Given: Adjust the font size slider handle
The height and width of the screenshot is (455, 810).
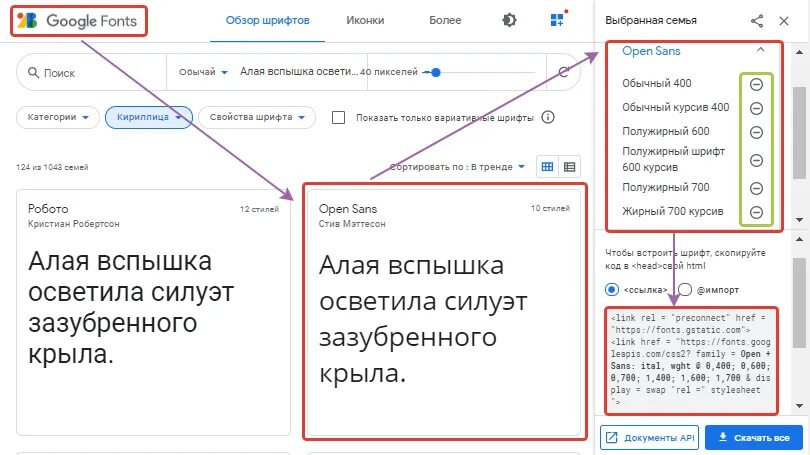Looking at the screenshot, I should click(x=435, y=72).
